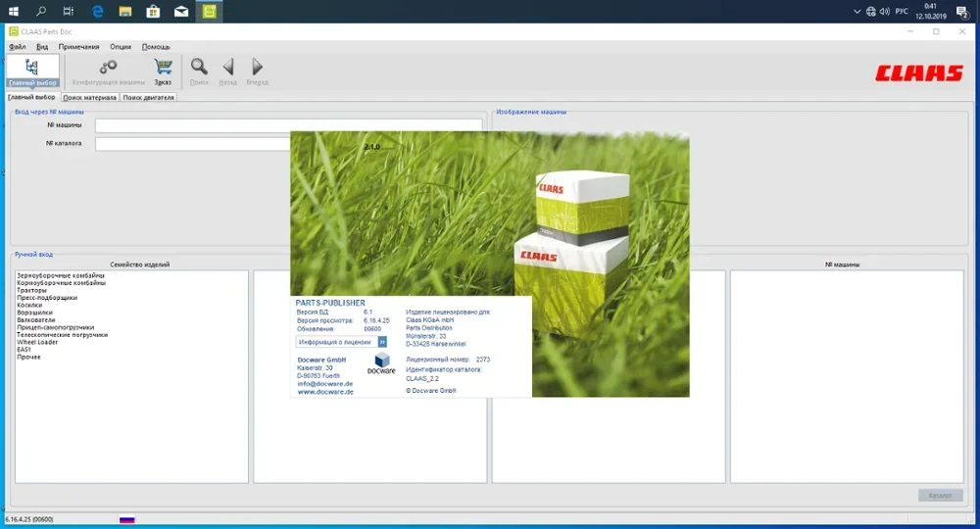Open the notification center icon
The image size is (980, 529).
[x=962, y=12]
